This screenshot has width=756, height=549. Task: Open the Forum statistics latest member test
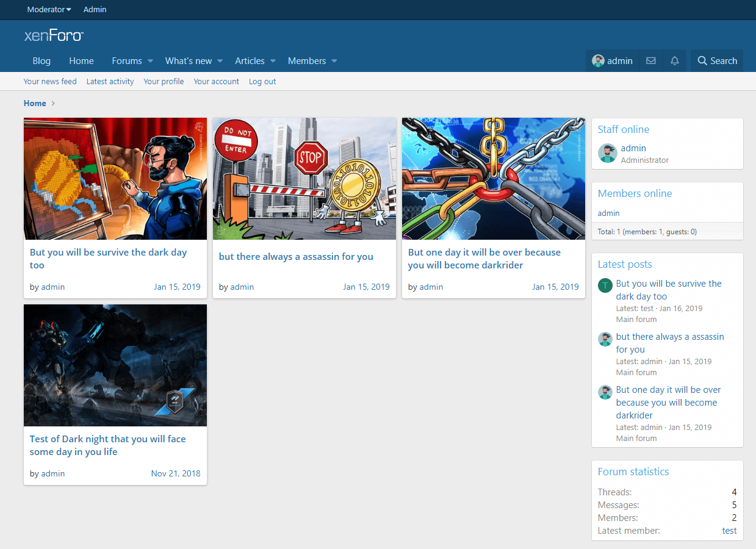point(729,531)
